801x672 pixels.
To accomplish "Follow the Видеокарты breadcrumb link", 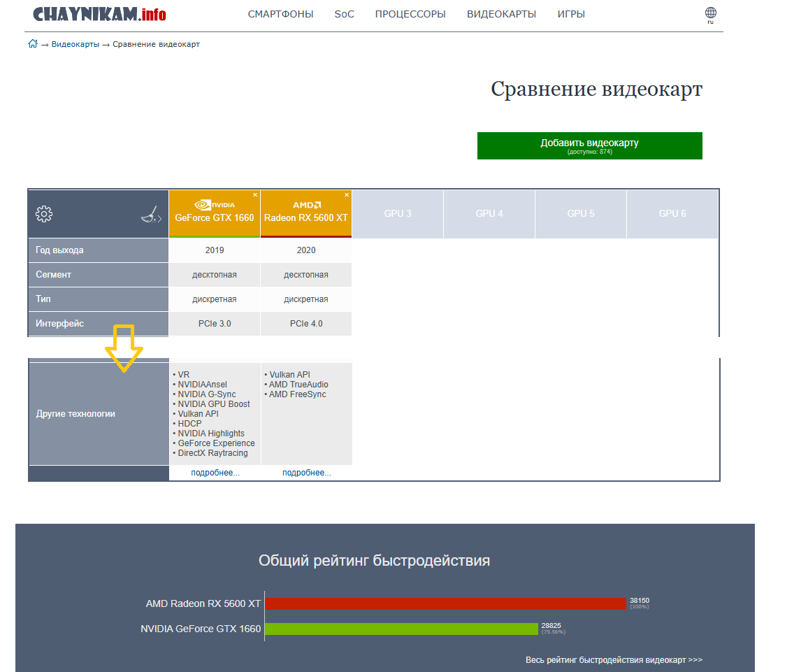I will point(75,44).
